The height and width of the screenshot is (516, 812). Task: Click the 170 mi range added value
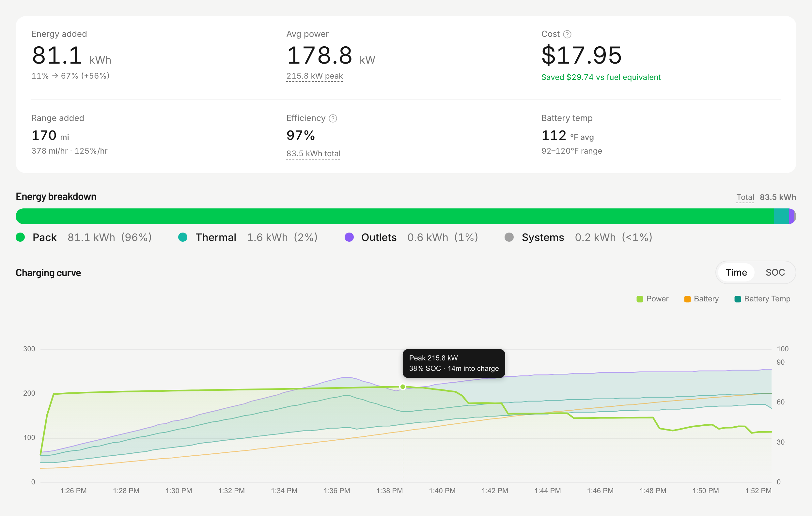click(x=50, y=135)
